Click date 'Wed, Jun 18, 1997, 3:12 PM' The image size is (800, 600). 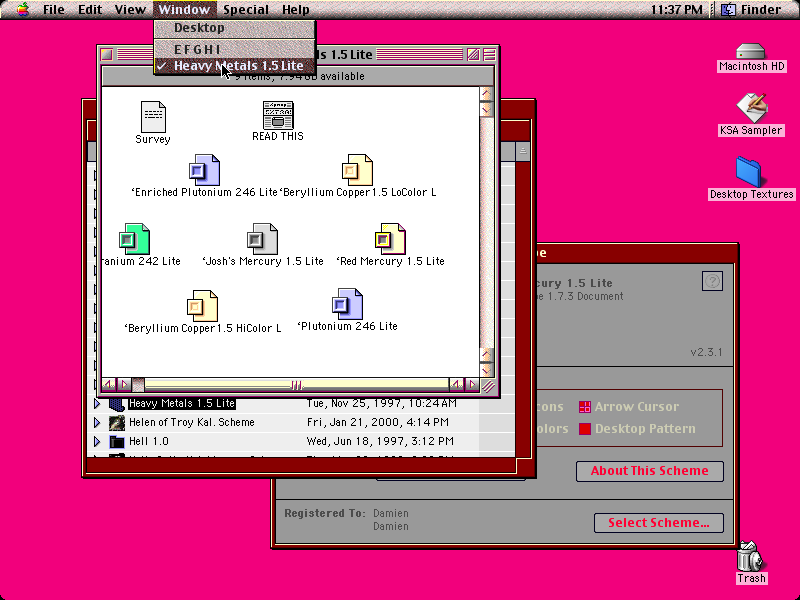380,441
